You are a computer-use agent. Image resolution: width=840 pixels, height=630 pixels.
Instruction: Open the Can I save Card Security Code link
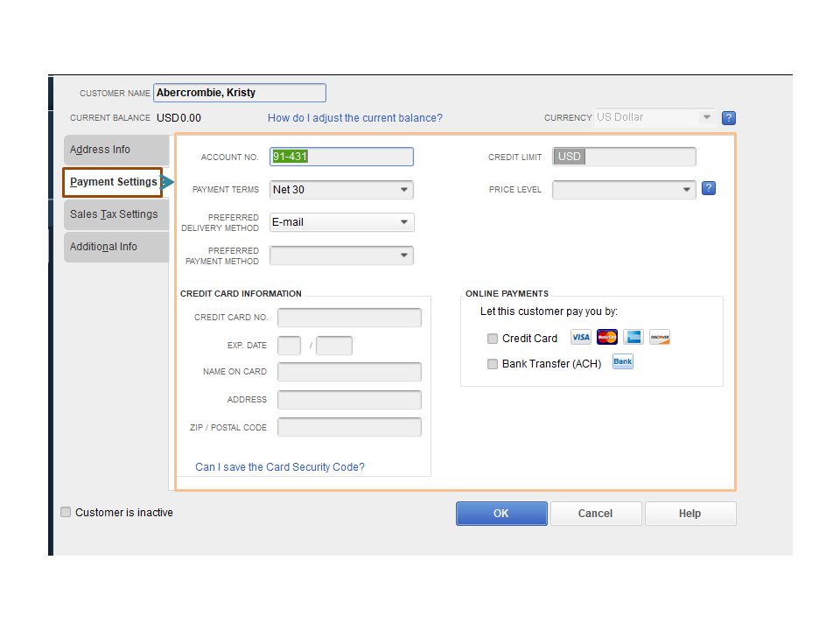[x=280, y=466]
